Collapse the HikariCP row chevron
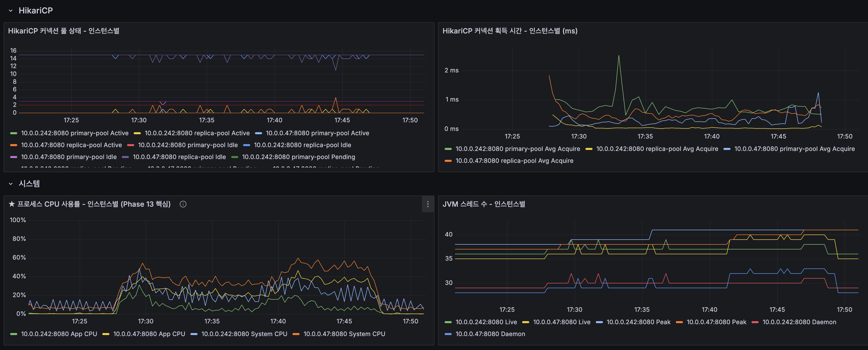868x350 pixels. coord(10,11)
